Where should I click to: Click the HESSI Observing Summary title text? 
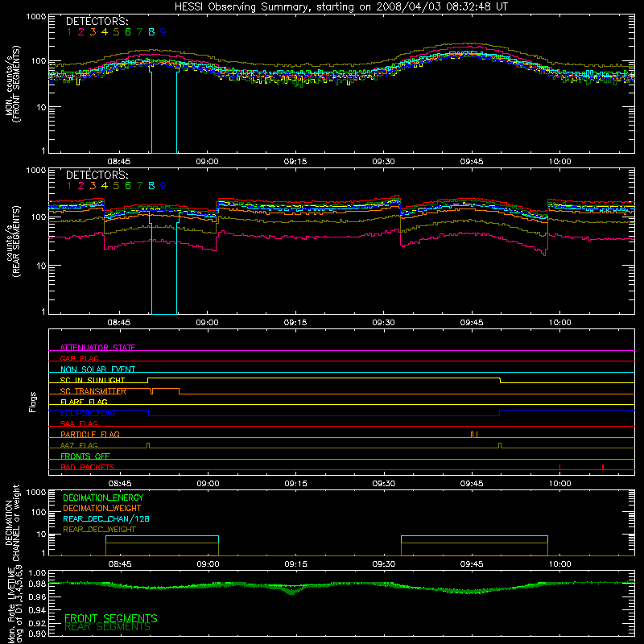[x=341, y=7]
